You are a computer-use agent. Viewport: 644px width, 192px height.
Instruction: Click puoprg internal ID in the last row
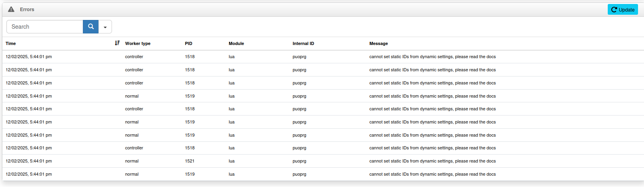(x=299, y=174)
